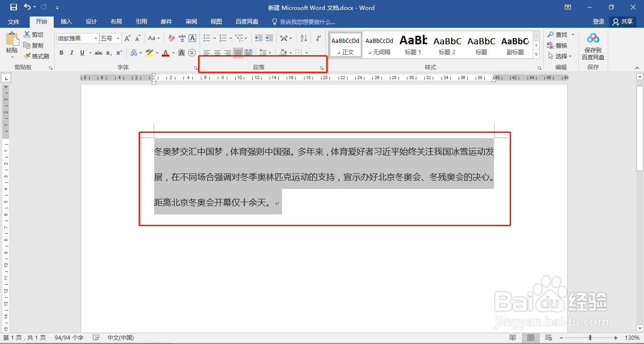Click the proofing/spell check book icon in status bar
644x344 pixels.
click(x=96, y=338)
